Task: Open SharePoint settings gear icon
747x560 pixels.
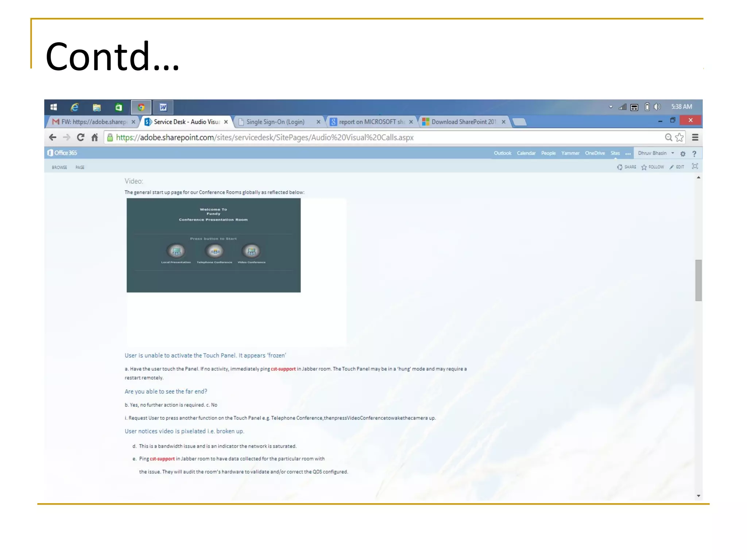Action: tap(683, 154)
